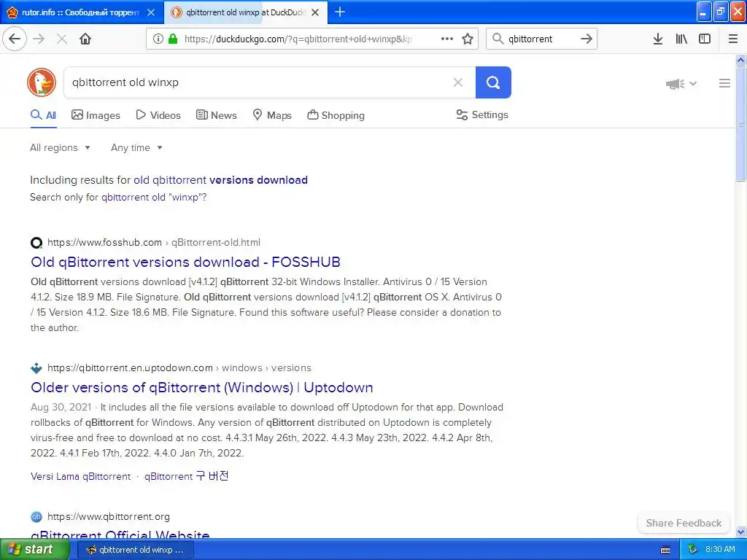747x560 pixels.
Task: Click magnifier icon in Firefox search box
Action: click(x=498, y=39)
